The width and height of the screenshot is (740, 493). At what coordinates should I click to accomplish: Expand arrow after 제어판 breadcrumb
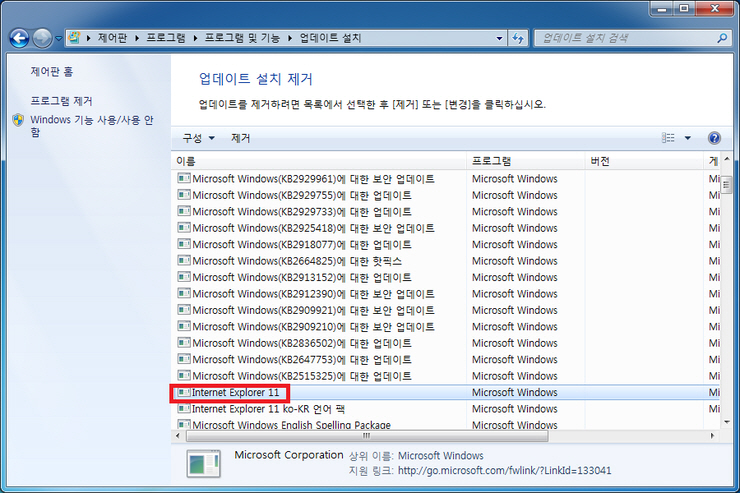coord(137,38)
